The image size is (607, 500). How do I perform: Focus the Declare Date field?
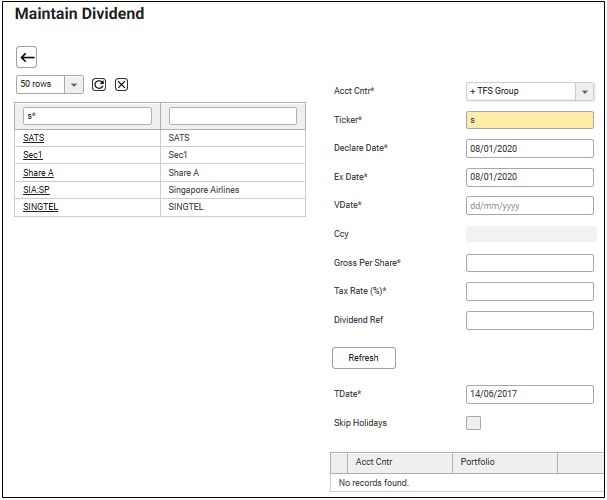coord(529,149)
